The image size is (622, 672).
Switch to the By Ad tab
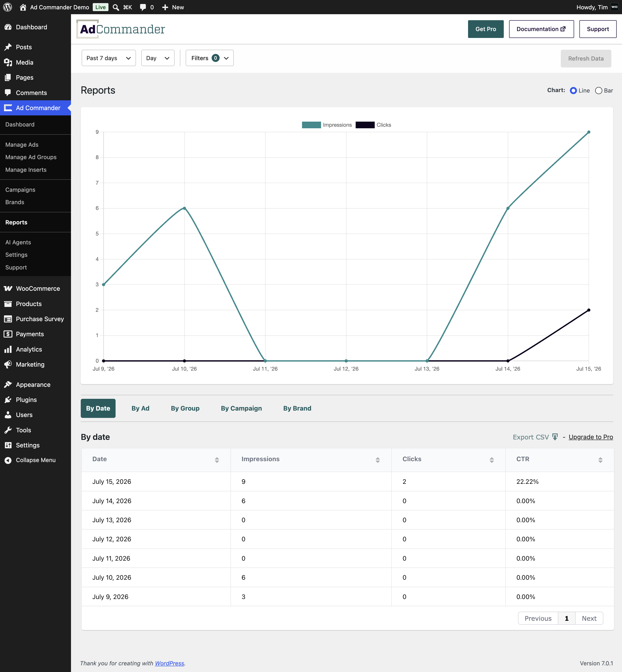[140, 408]
